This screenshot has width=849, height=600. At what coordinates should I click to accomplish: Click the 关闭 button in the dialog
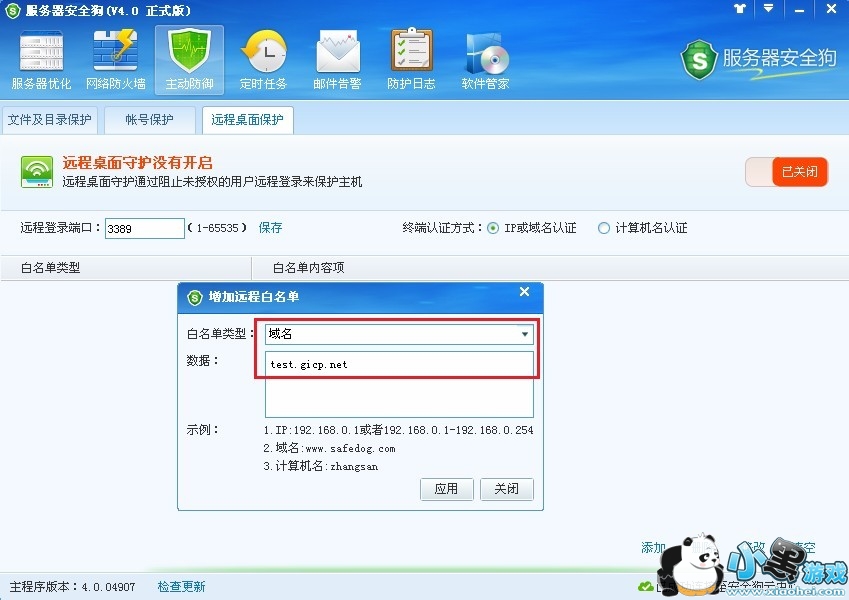507,489
